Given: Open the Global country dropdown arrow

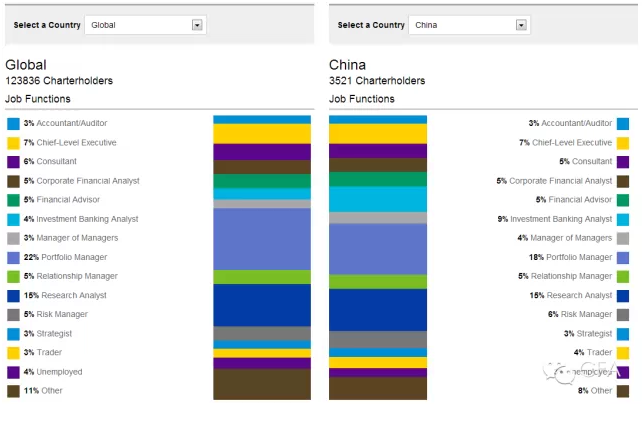Looking at the screenshot, I should (x=197, y=25).
